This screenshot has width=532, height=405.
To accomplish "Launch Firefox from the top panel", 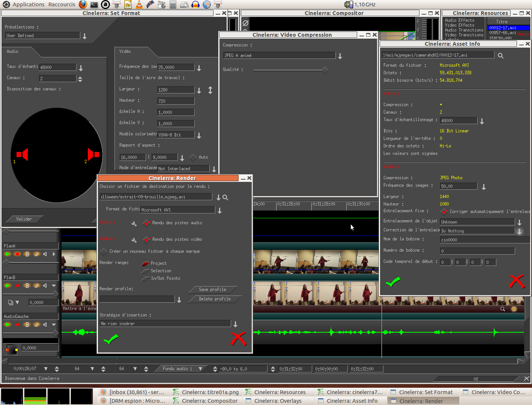I will point(83,4).
